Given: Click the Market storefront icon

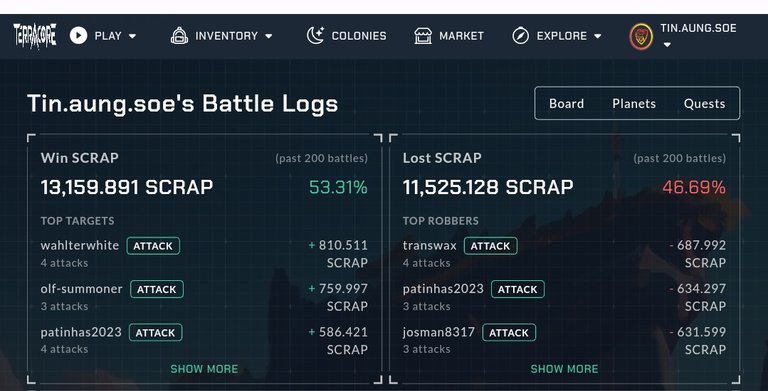Looking at the screenshot, I should click(x=423, y=36).
